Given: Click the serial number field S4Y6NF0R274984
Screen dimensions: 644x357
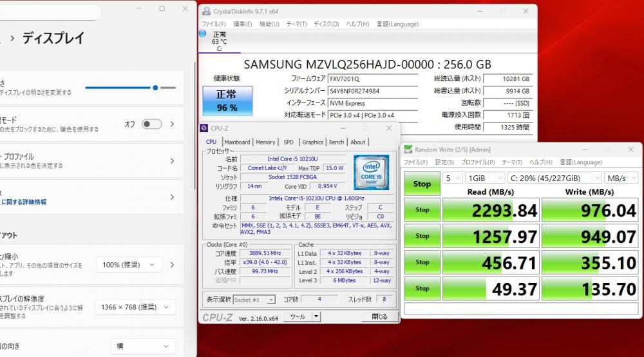Looking at the screenshot, I should click(372, 91).
